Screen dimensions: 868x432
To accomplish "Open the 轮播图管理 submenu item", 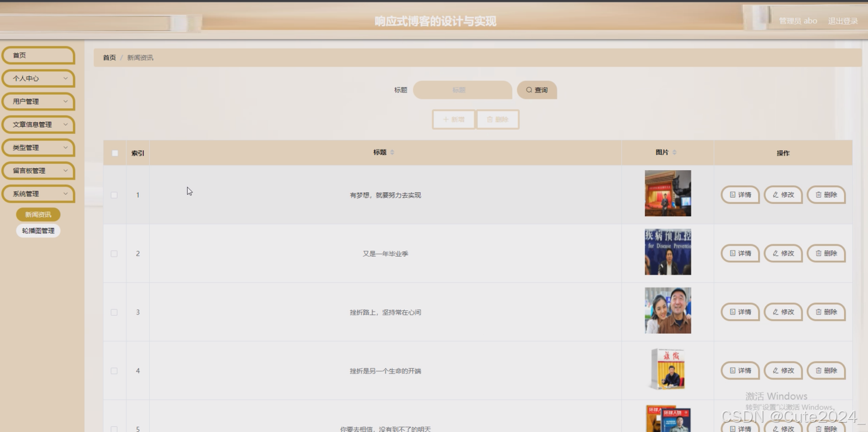I will [38, 231].
